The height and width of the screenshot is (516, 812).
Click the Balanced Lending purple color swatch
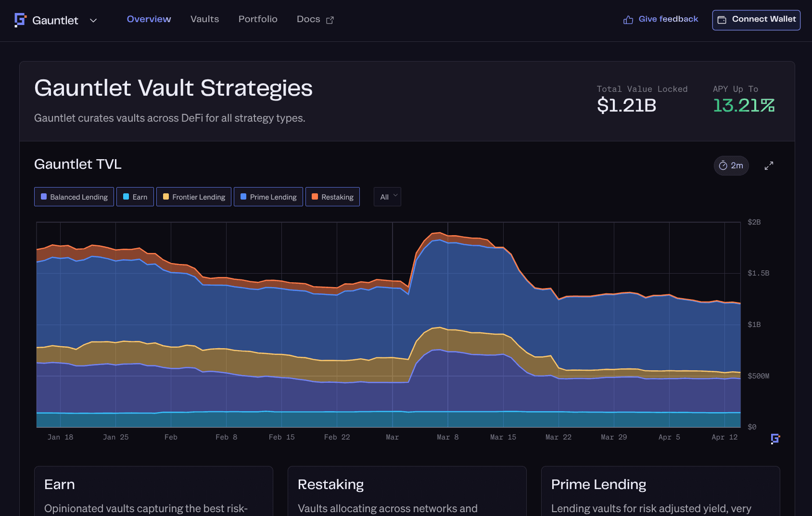click(x=44, y=197)
